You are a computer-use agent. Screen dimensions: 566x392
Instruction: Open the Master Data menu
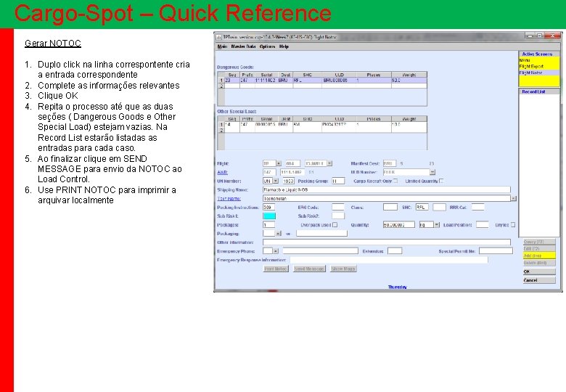(243, 46)
